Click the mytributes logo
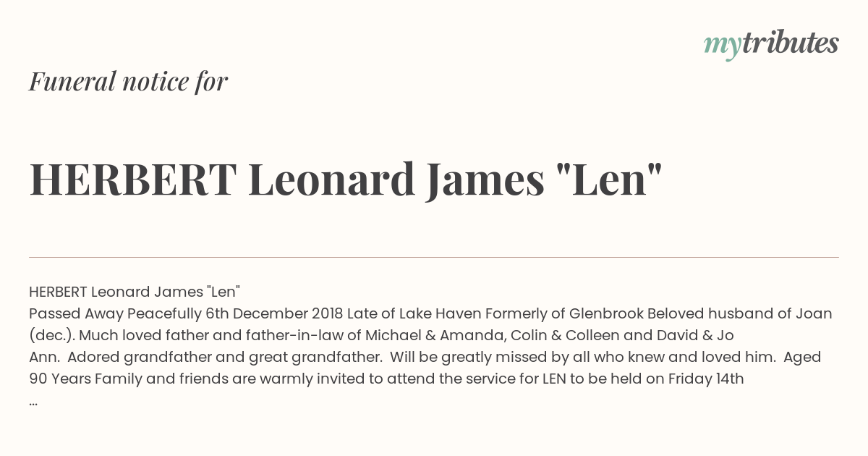Screen dimensions: 868x456 click(771, 45)
